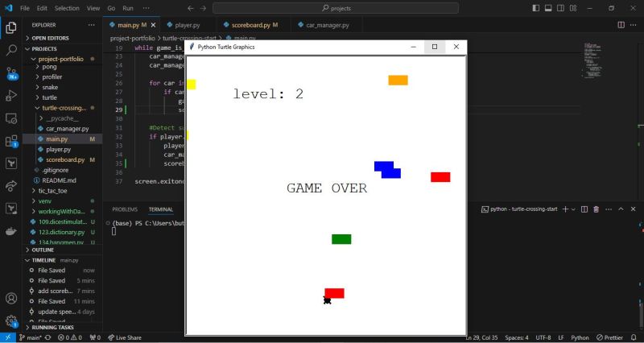
Task: Expand the OPEN EDITORS section
Action: click(x=63, y=38)
